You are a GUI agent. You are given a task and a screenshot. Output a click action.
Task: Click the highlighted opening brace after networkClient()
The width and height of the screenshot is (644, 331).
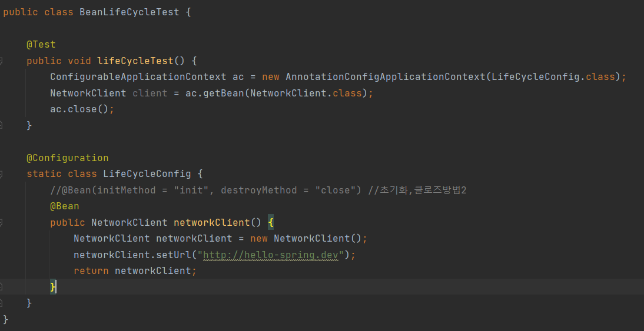pos(271,223)
